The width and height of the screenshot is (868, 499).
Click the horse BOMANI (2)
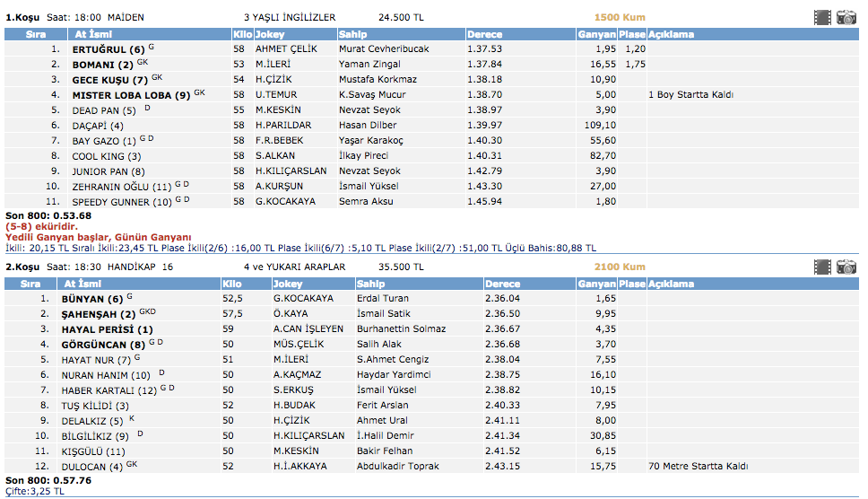[103, 65]
